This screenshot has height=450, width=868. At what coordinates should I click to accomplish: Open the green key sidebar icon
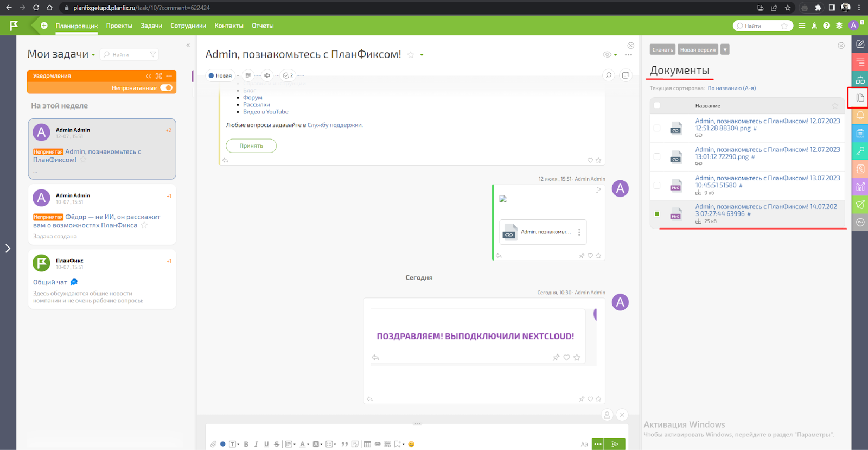point(860,151)
